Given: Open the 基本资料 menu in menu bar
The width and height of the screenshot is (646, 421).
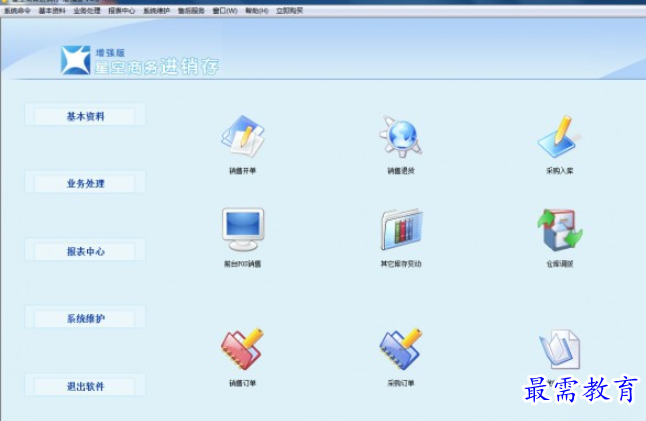Looking at the screenshot, I should click(52, 11).
